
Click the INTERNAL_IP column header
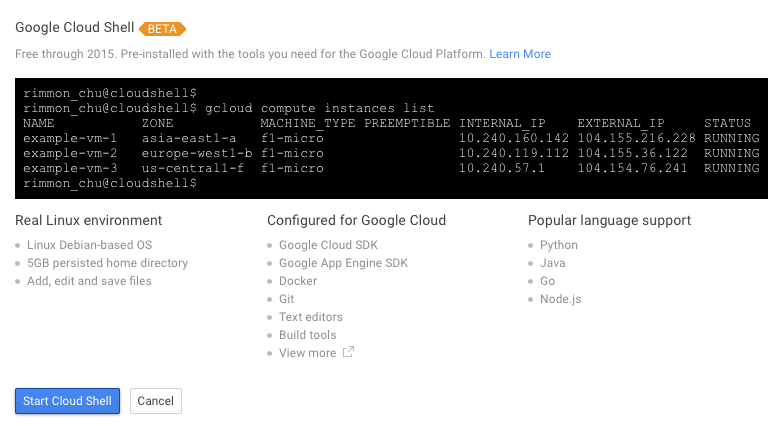pyautogui.click(x=502, y=123)
